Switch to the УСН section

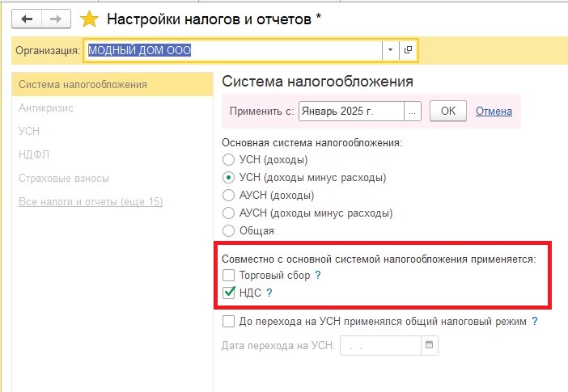(29, 131)
